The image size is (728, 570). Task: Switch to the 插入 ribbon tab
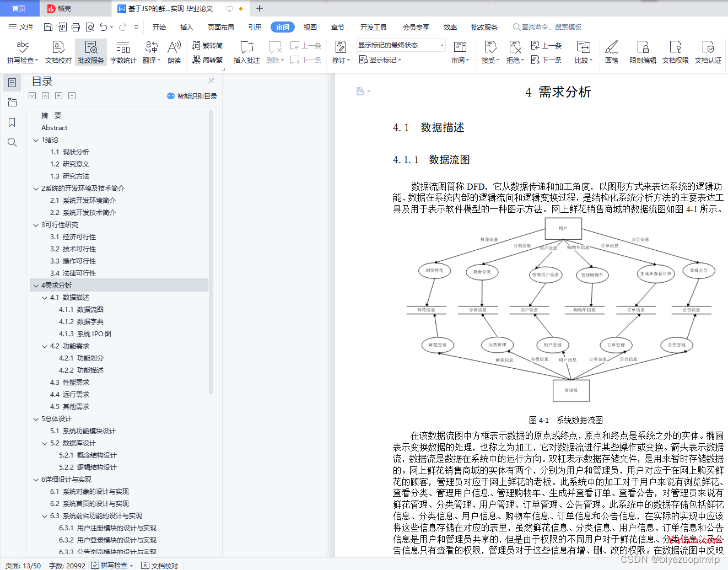click(187, 27)
